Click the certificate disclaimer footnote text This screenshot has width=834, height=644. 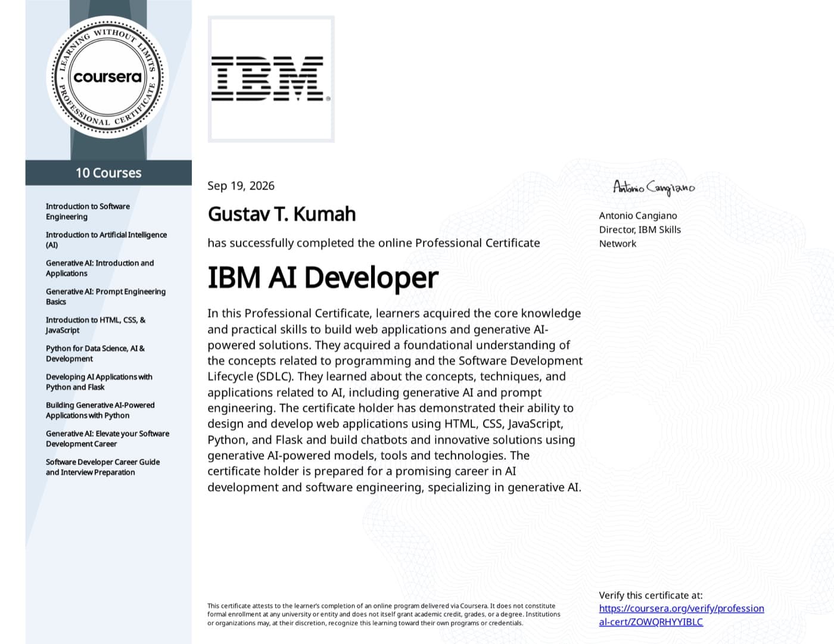[x=384, y=614]
